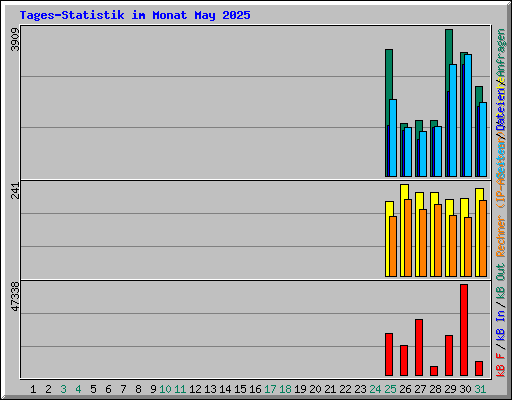
Task: Click the red kB bar for day 27
Action: point(419,347)
